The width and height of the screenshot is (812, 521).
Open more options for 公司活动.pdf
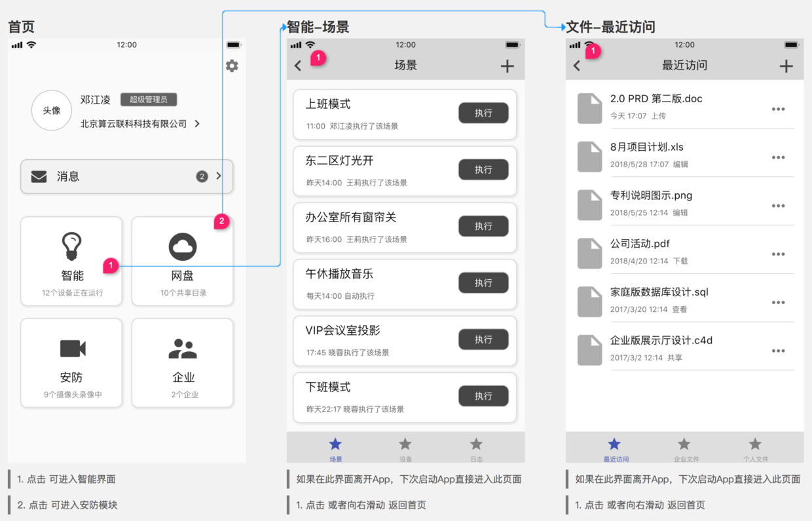point(778,254)
